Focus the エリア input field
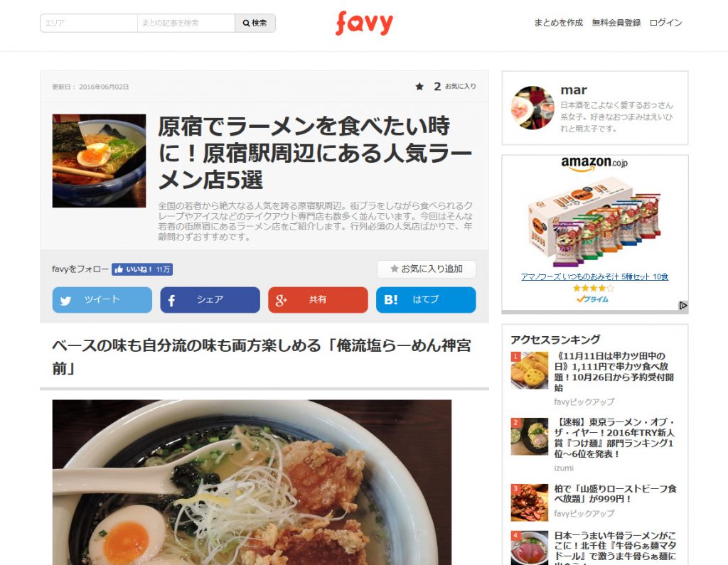 coord(89,23)
